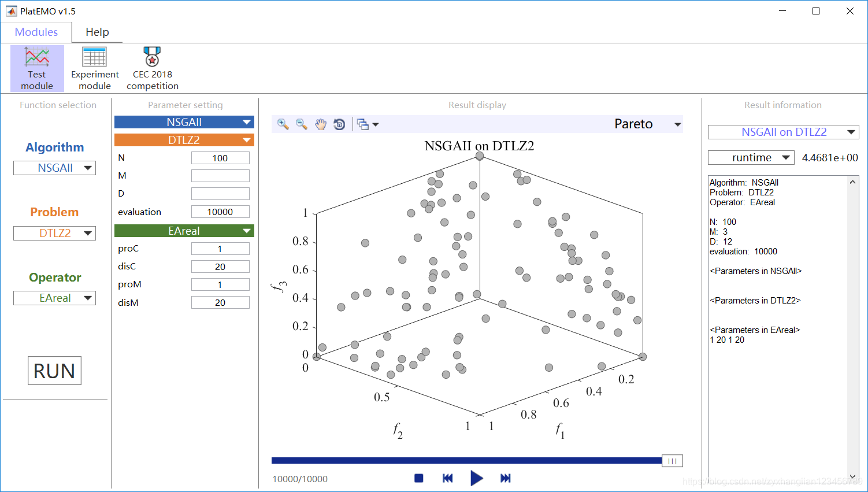Screen dimensions: 868x492
Task: Switch to the Help tab
Action: pyautogui.click(x=97, y=32)
